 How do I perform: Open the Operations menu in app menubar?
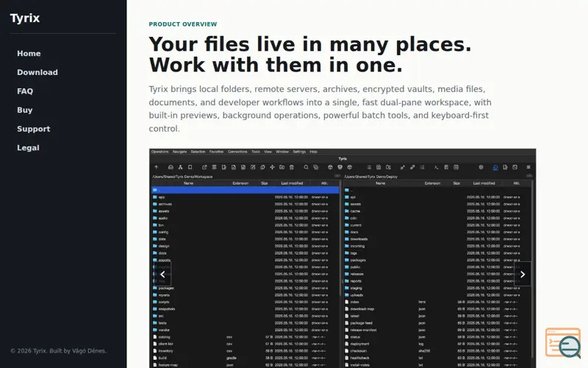pos(160,152)
